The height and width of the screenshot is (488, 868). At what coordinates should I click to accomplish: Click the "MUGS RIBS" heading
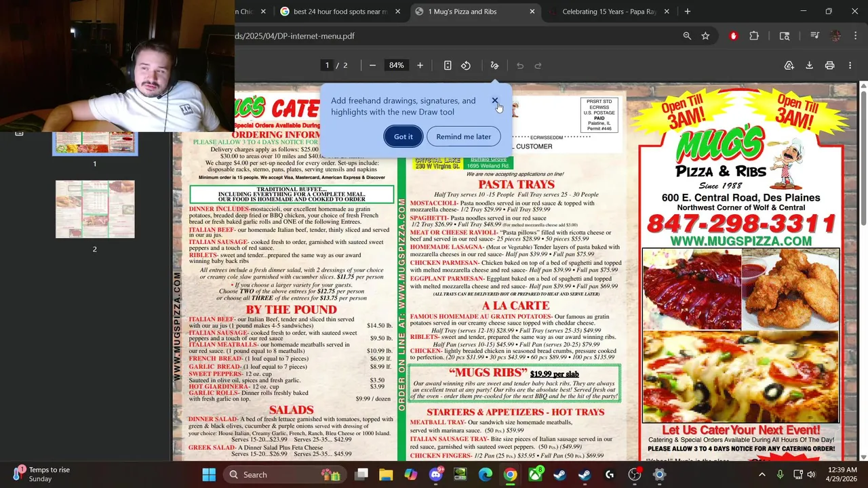488,373
